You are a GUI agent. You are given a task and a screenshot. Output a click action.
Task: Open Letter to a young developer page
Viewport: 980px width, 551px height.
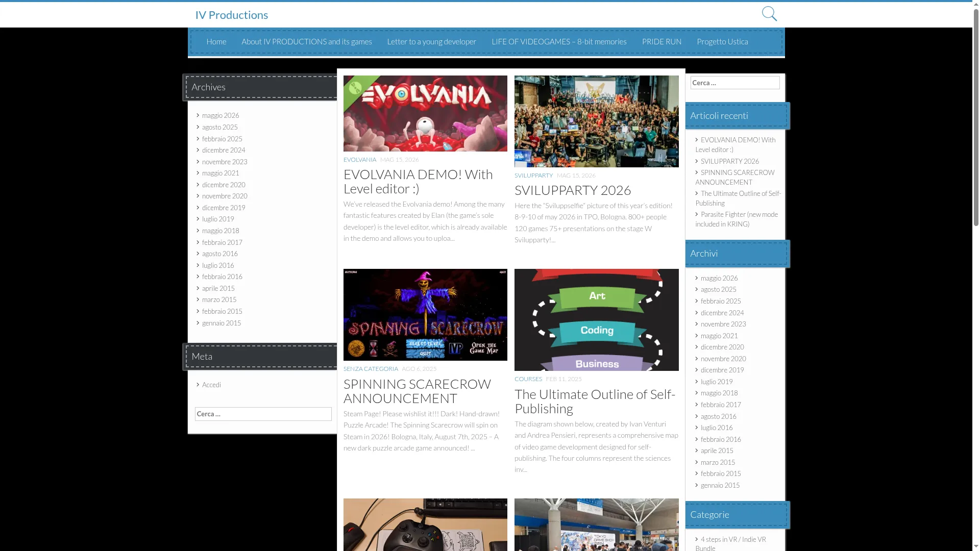[432, 41]
